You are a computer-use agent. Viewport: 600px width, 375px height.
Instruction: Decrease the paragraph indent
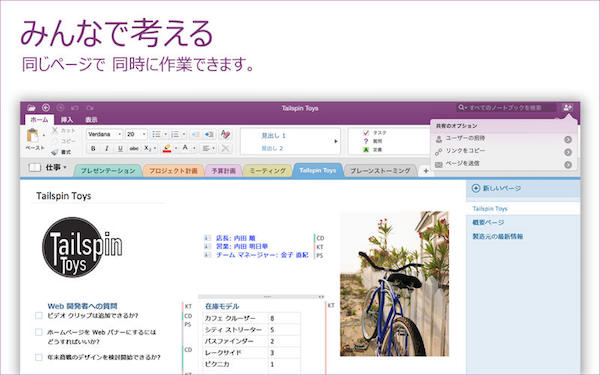click(195, 134)
